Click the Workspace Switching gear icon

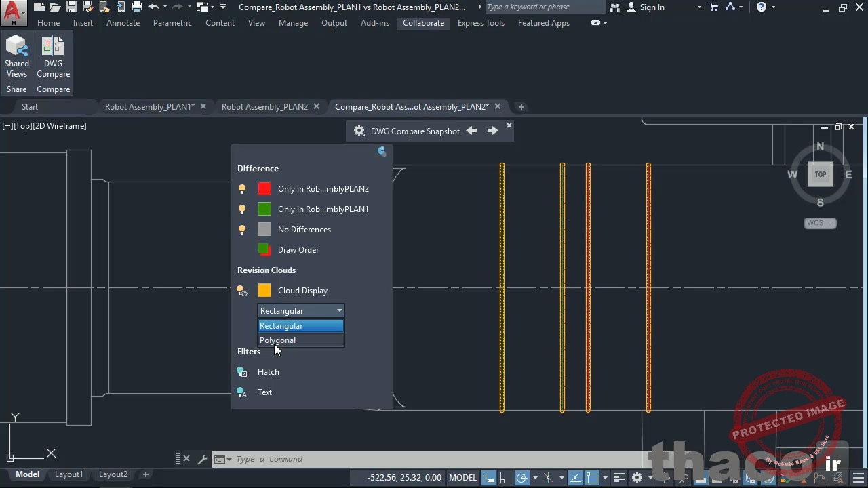[x=637, y=478]
